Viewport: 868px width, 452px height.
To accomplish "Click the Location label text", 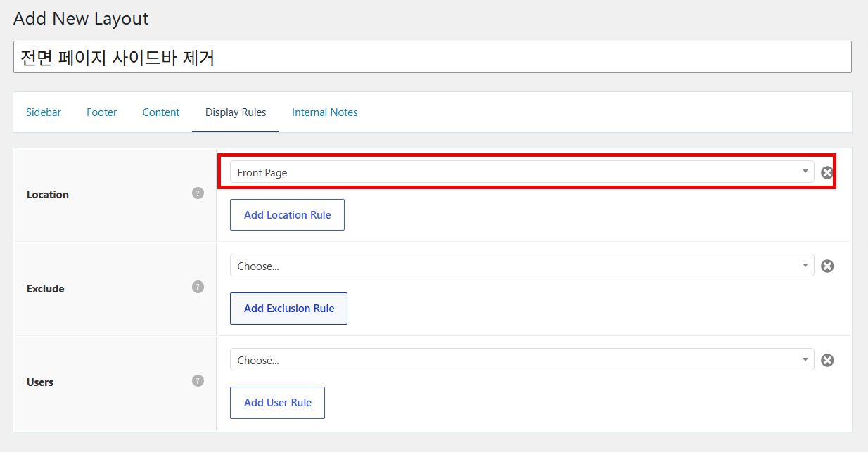I will 48,195.
